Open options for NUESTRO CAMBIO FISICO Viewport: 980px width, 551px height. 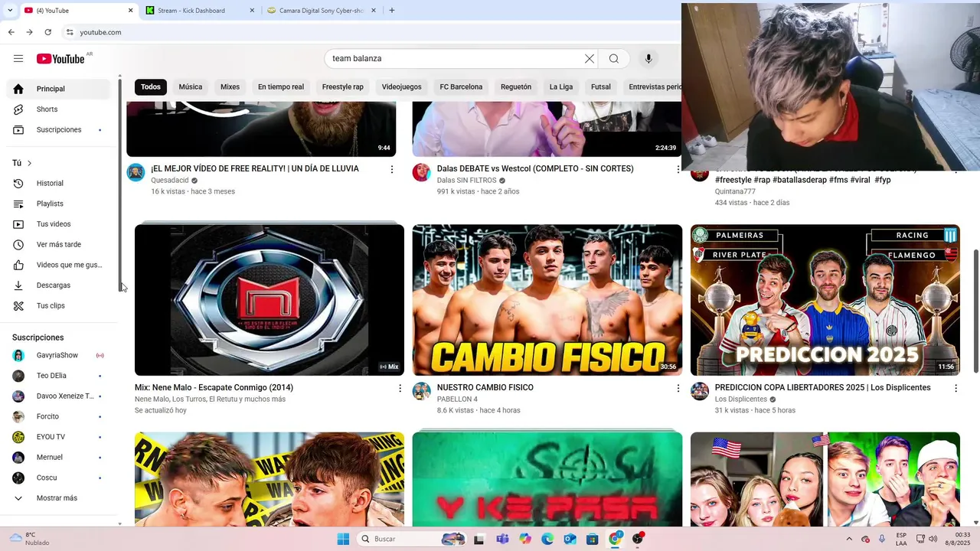pos(678,389)
